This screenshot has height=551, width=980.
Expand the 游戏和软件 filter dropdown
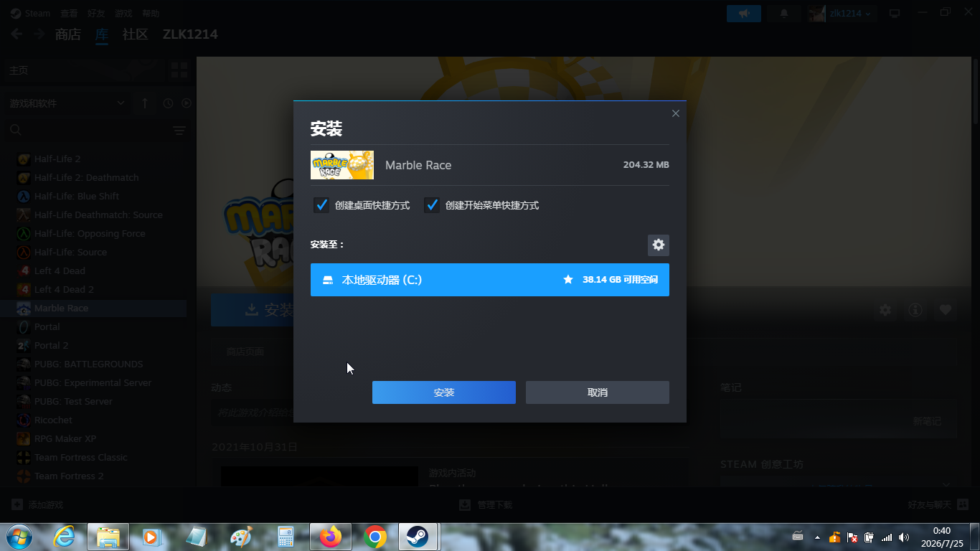[x=67, y=103]
